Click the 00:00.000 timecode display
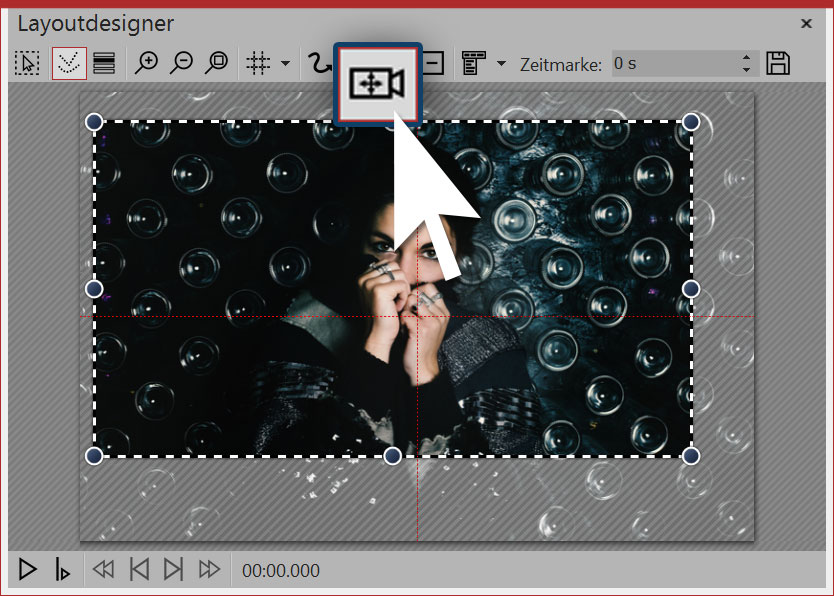Viewport: 834px width, 596px height. [x=281, y=570]
